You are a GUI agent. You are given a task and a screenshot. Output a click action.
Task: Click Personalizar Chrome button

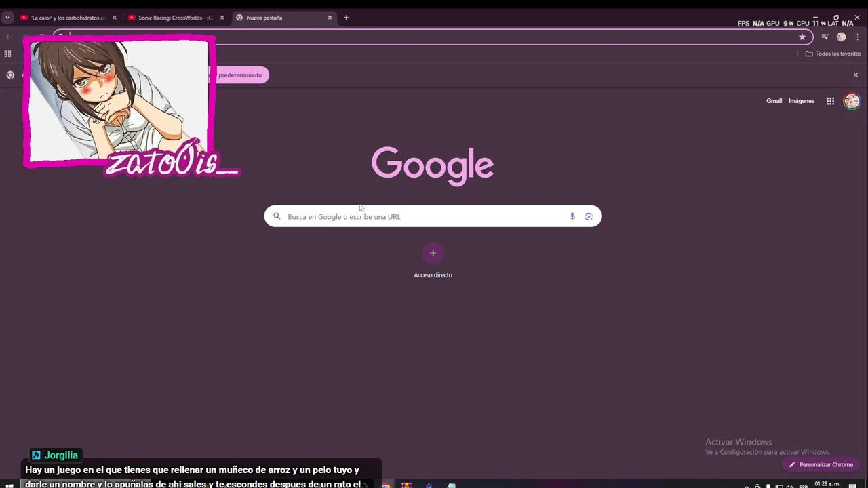(821, 464)
